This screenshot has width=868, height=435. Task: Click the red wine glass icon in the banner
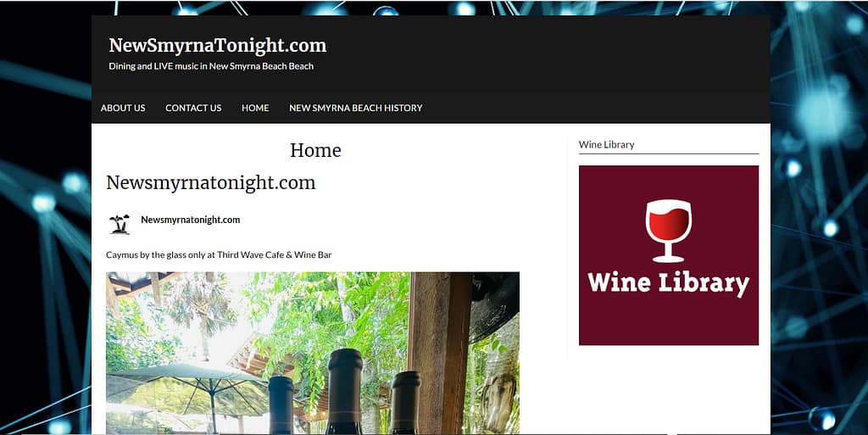click(669, 231)
